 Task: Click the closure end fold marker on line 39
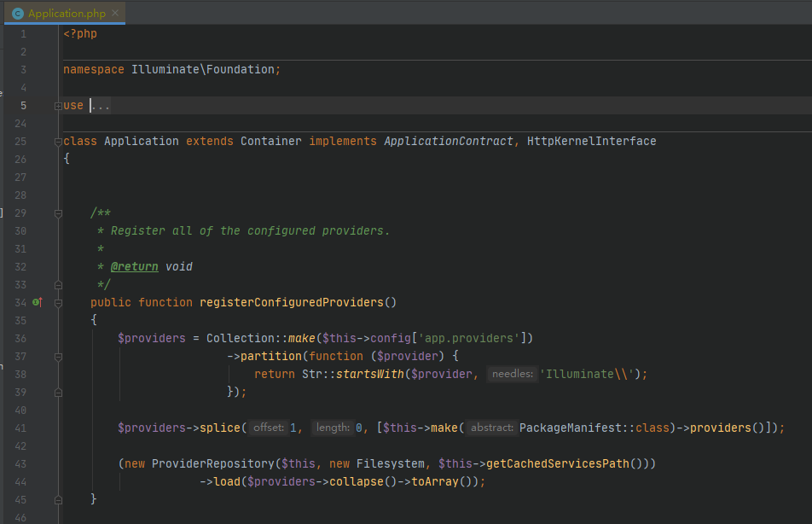[x=58, y=393]
